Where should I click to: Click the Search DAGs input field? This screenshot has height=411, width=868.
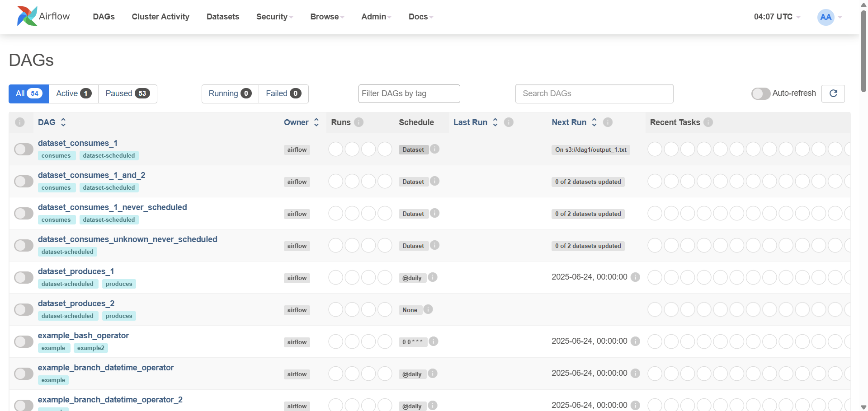pyautogui.click(x=594, y=93)
